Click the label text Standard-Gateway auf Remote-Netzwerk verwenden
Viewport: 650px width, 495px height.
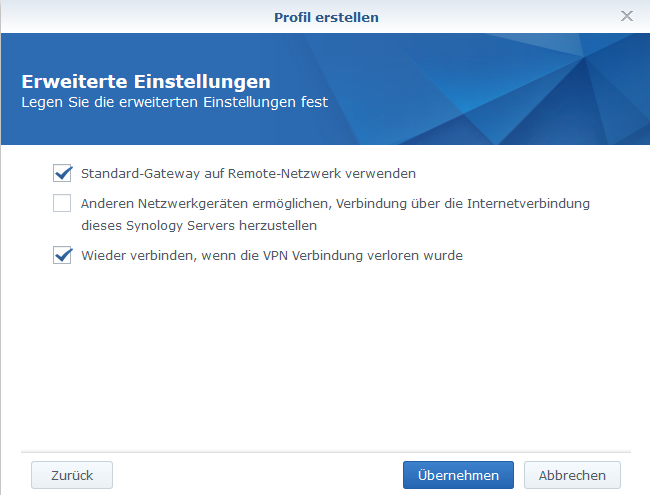click(x=248, y=173)
